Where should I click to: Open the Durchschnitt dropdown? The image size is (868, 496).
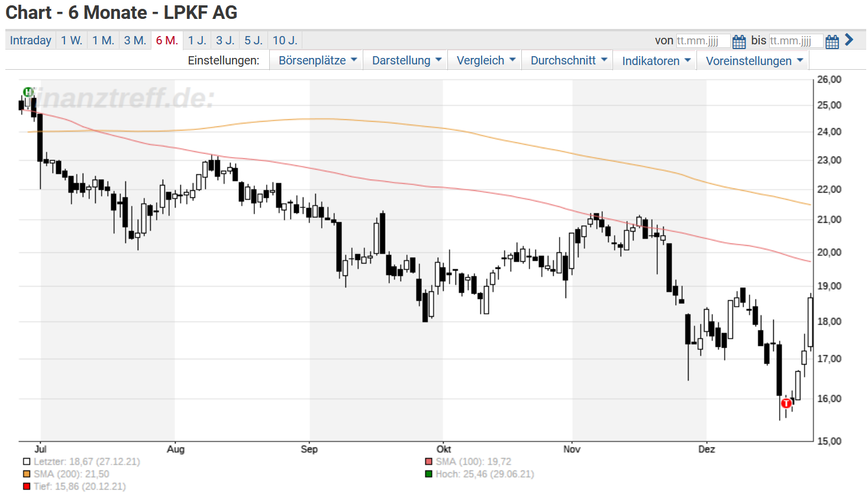567,60
